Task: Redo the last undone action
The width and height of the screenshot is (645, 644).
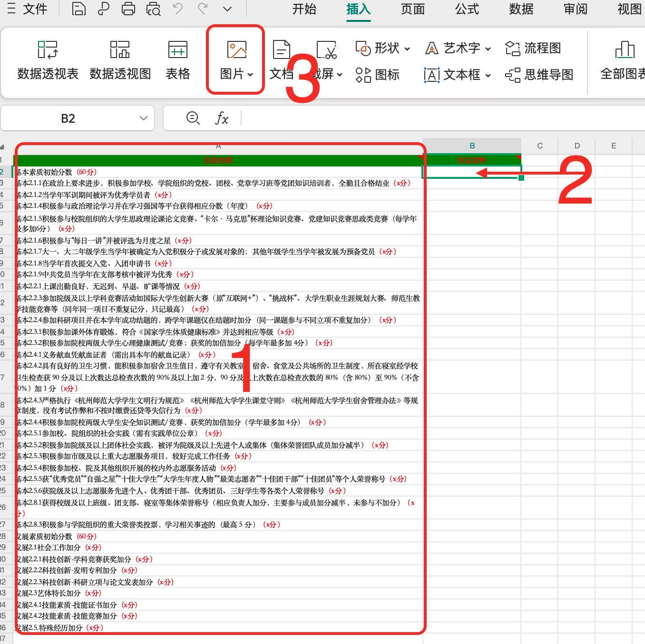Action: pyautogui.click(x=203, y=9)
